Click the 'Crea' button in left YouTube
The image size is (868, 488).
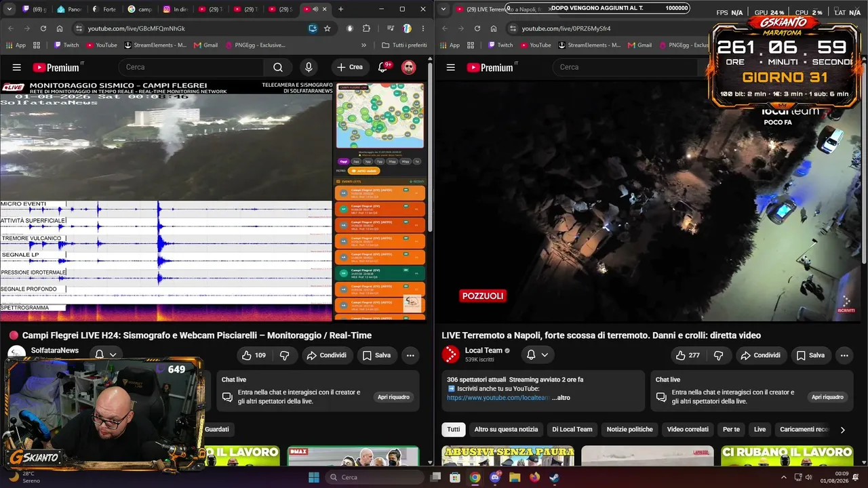click(x=350, y=67)
